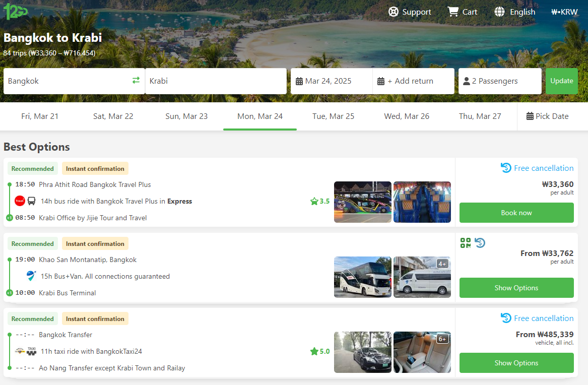The image size is (588, 385).
Task: Click Free cancellation text on taxi trip
Action: [x=544, y=318]
